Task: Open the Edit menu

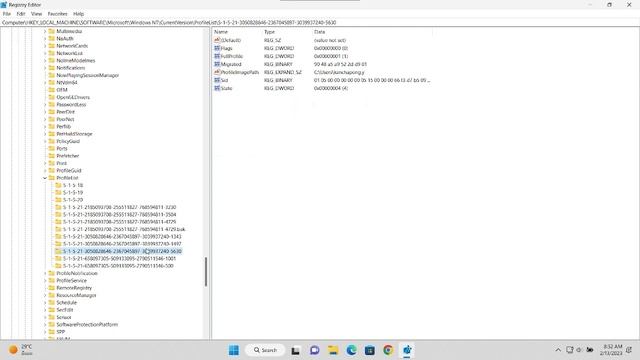Action: [x=21, y=14]
